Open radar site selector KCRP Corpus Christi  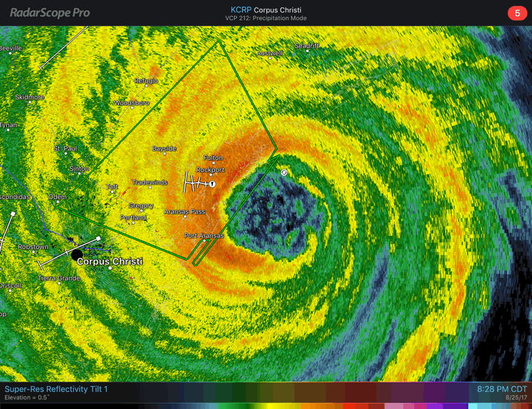266,10
